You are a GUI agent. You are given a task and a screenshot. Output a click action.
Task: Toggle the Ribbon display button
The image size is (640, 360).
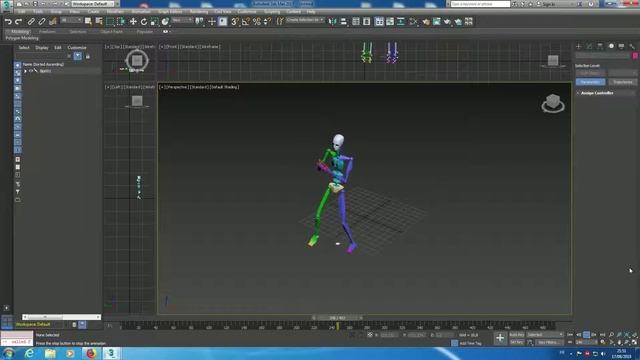point(379,22)
